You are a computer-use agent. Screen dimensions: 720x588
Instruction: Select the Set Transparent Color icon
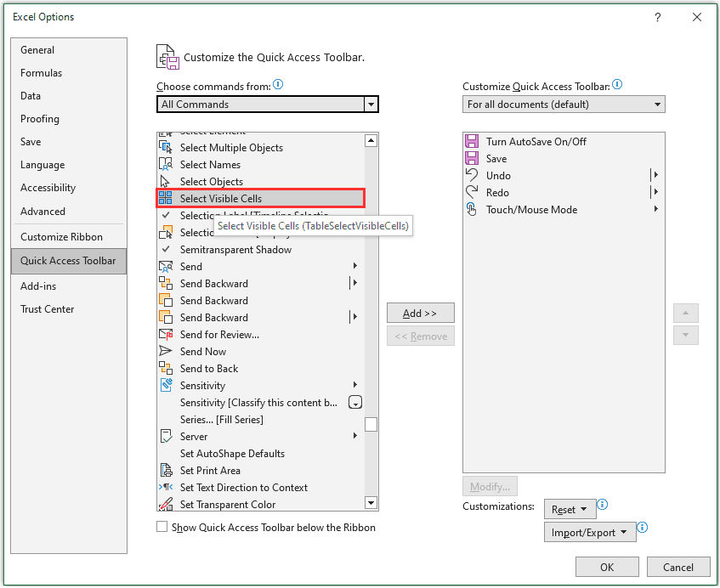click(x=168, y=504)
